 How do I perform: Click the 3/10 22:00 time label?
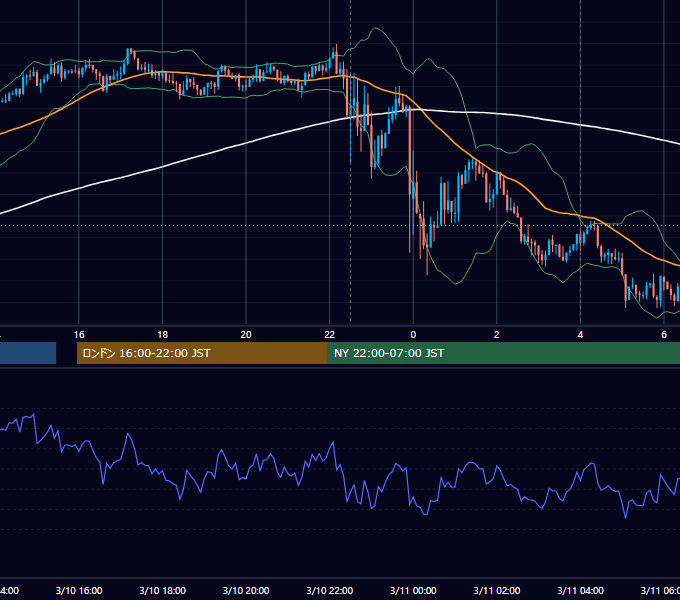pos(330,590)
